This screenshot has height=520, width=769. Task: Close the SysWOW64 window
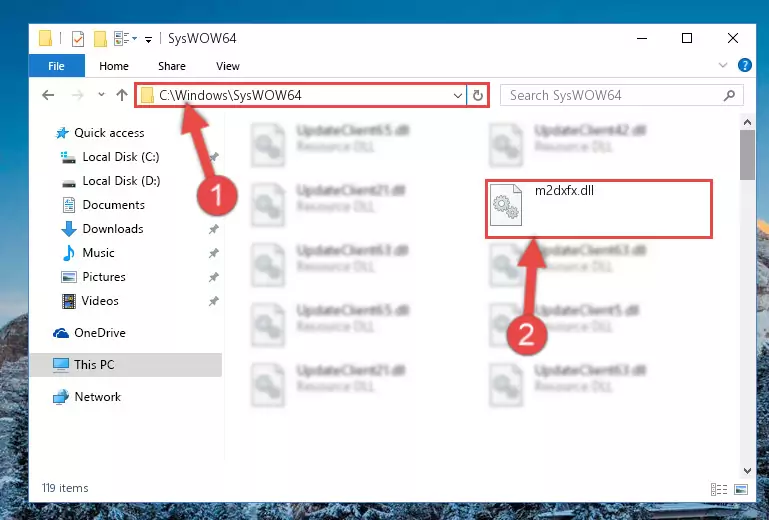(x=733, y=38)
